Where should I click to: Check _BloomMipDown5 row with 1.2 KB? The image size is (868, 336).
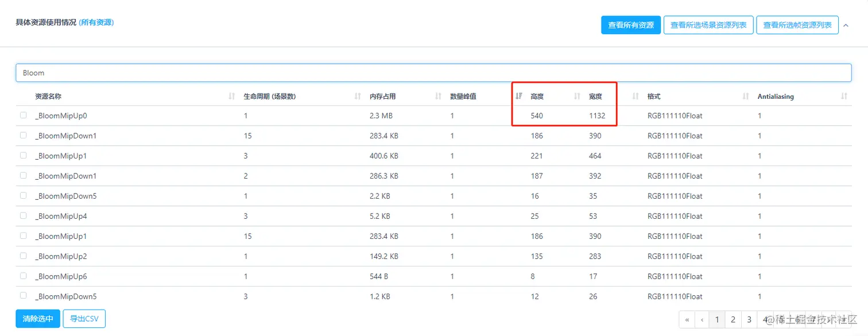click(x=23, y=296)
